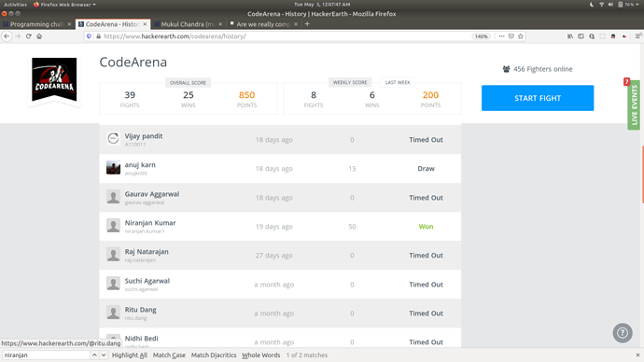Image resolution: width=644 pixels, height=362 pixels.
Task: Click the 140% zoom level badge
Action: [482, 36]
